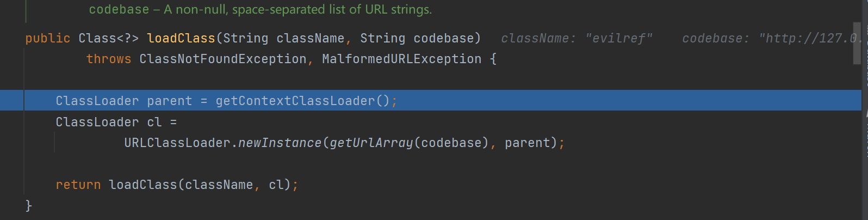Viewport: 868px width, 220px height.
Task: Click the newInstance static method call
Action: pos(280,143)
